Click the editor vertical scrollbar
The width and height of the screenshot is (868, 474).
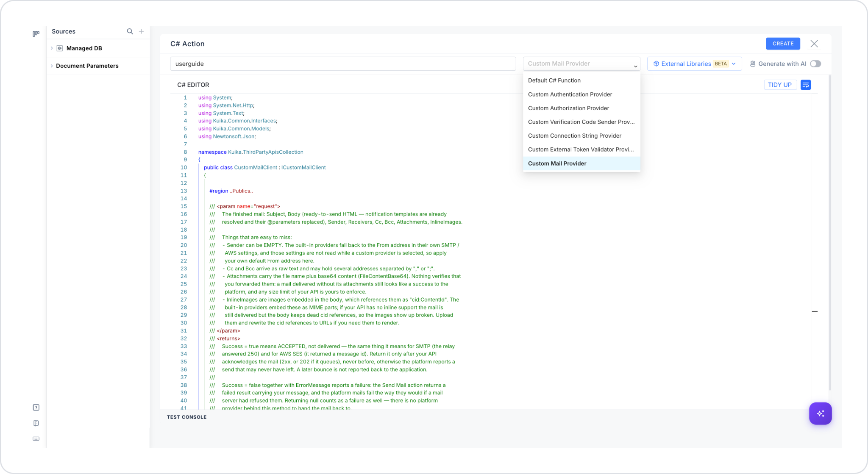(x=830, y=233)
